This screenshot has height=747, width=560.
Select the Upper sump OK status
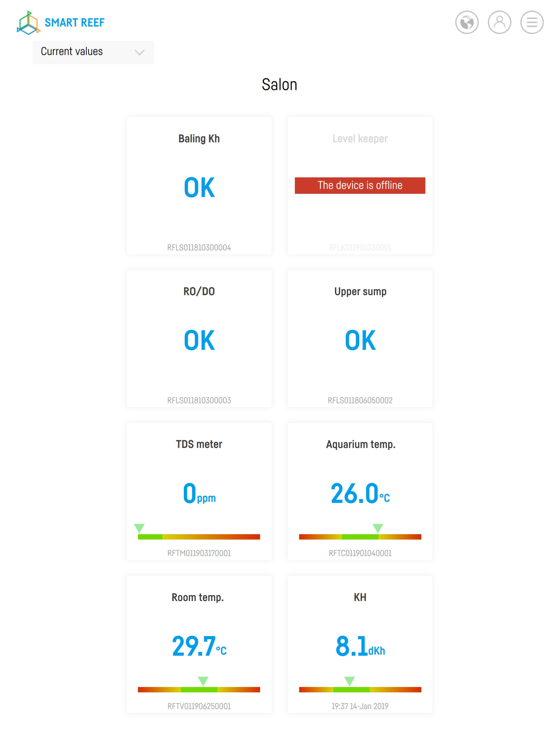pyautogui.click(x=360, y=340)
